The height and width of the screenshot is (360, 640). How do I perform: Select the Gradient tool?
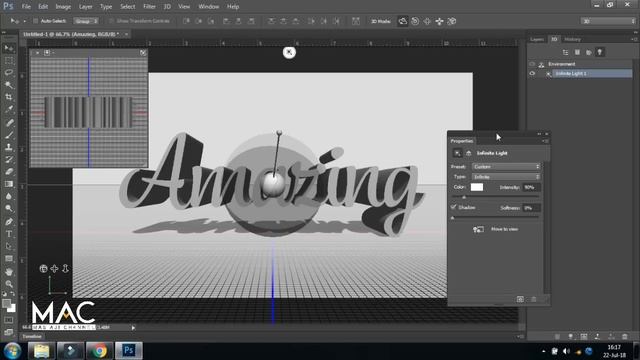pyautogui.click(x=9, y=184)
